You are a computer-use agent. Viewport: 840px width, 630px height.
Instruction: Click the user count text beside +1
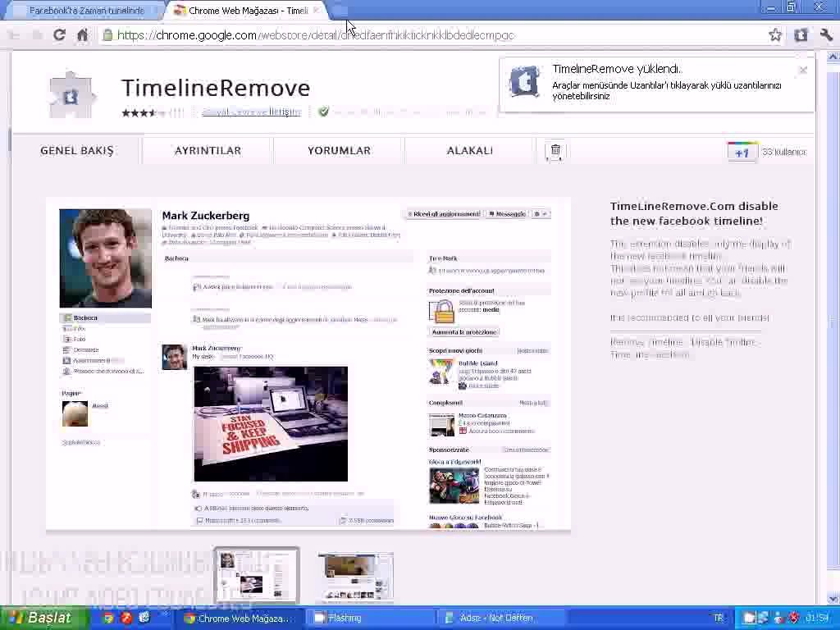[x=783, y=152]
